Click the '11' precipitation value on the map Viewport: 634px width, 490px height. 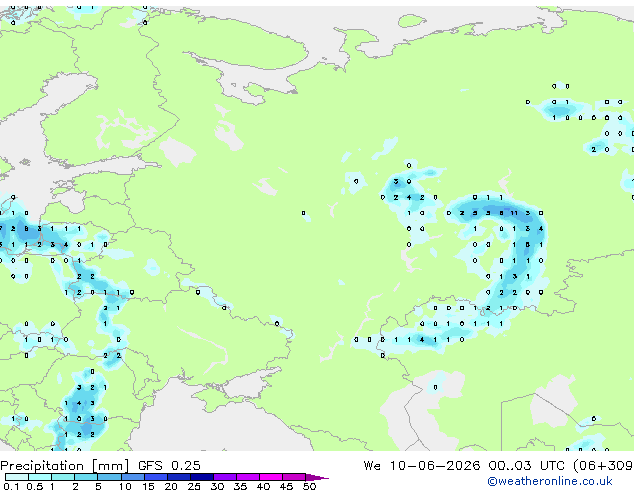(514, 213)
